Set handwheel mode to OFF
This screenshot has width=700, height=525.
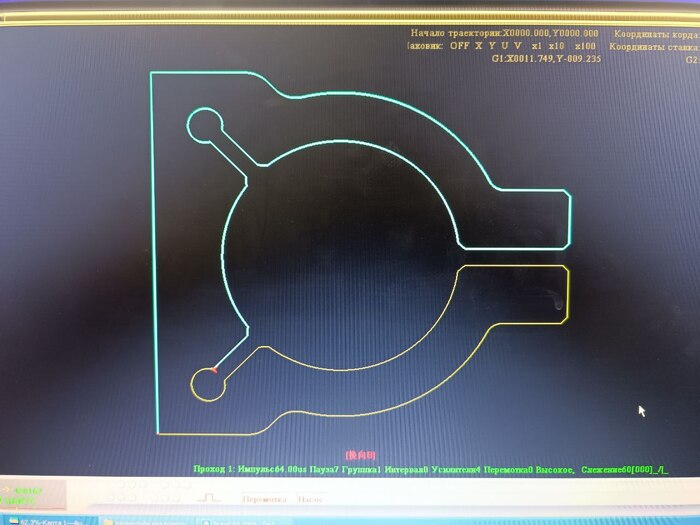pyautogui.click(x=459, y=46)
